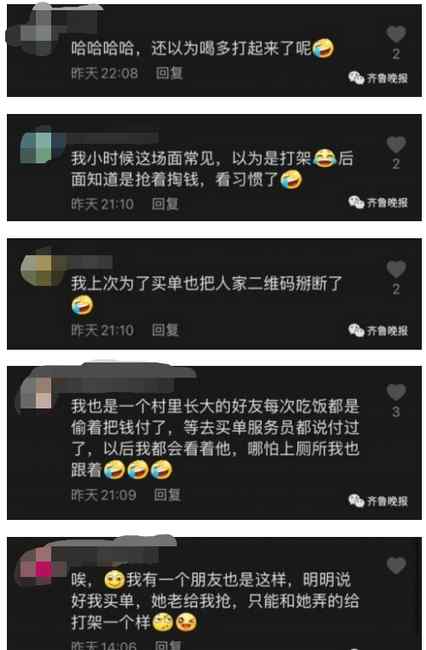Click 齐鲁晚报 WeChat watermark in first comment
The height and width of the screenshot is (650, 426).
click(378, 78)
